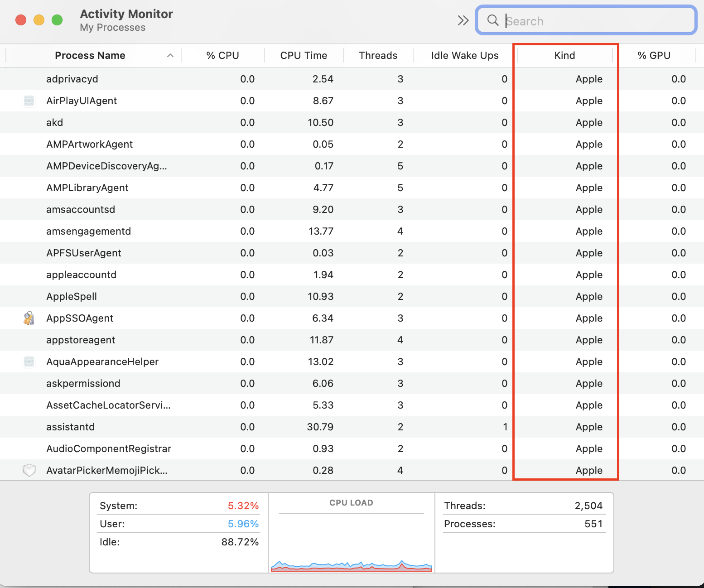Click CPU Time value 0.05

tap(323, 144)
